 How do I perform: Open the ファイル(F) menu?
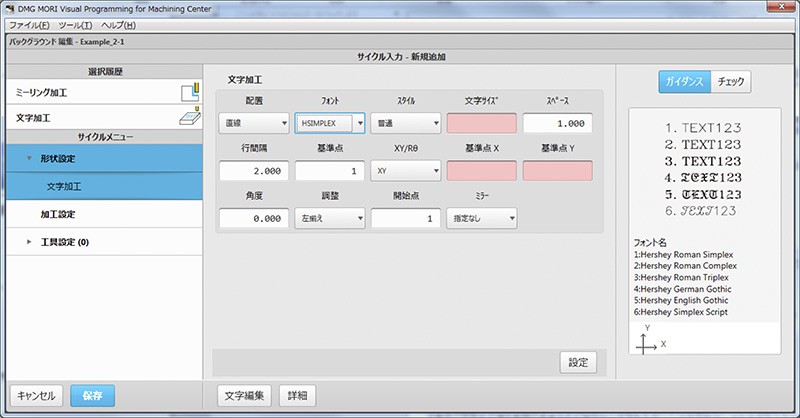(29, 24)
